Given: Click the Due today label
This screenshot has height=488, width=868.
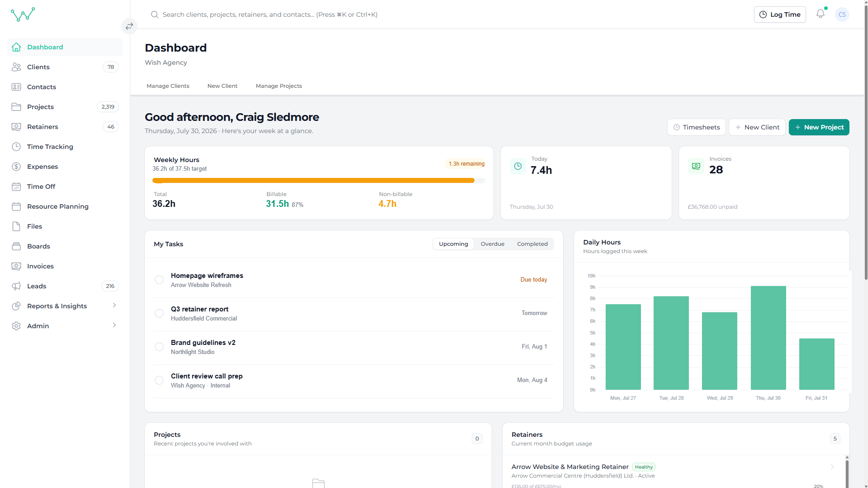Looking at the screenshot, I should click(x=534, y=280).
